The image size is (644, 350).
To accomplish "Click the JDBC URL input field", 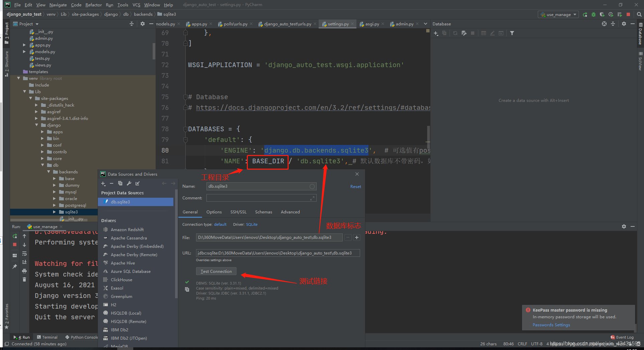I will coord(278,253).
